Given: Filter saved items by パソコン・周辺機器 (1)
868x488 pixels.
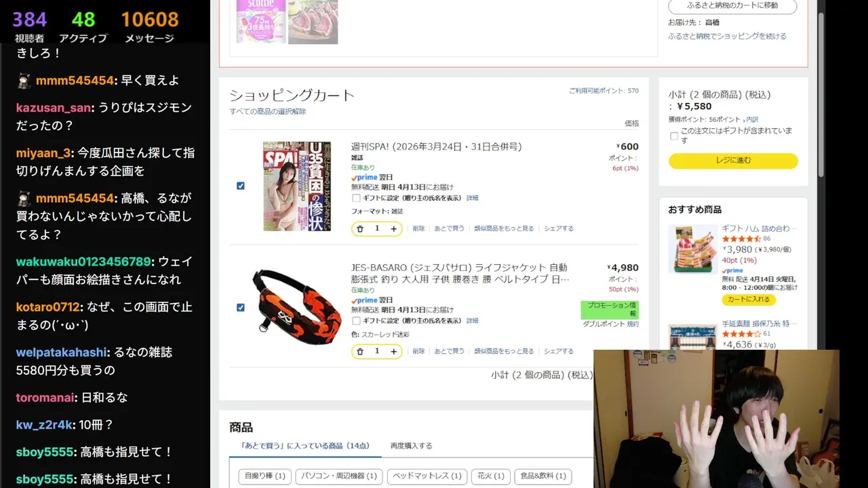Looking at the screenshot, I should tap(340, 476).
